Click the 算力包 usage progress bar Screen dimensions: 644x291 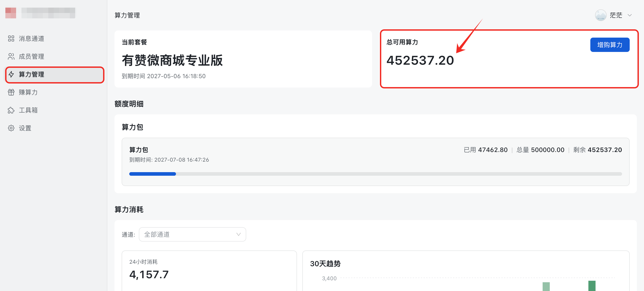pos(375,174)
